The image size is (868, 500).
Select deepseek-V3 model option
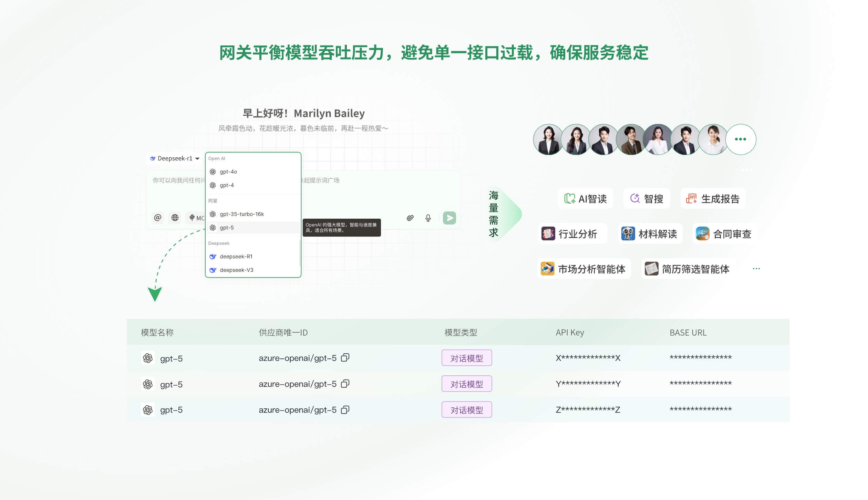point(236,270)
